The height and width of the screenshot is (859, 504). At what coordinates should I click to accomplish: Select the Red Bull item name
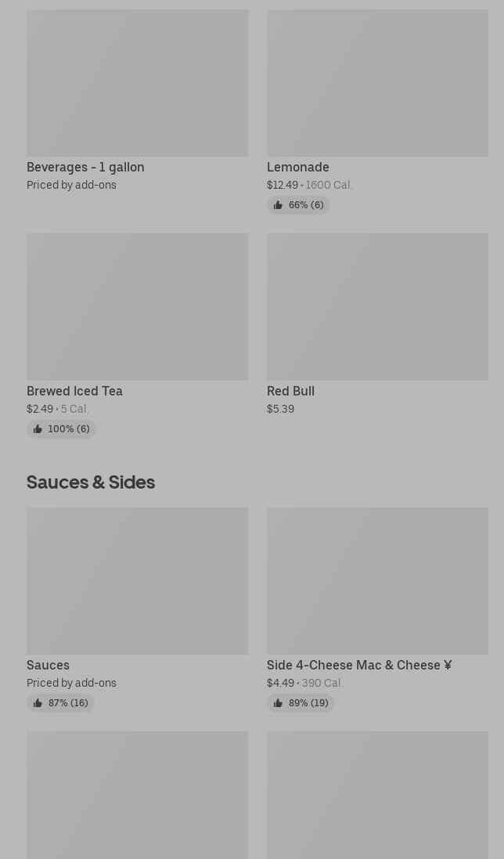point(290,391)
